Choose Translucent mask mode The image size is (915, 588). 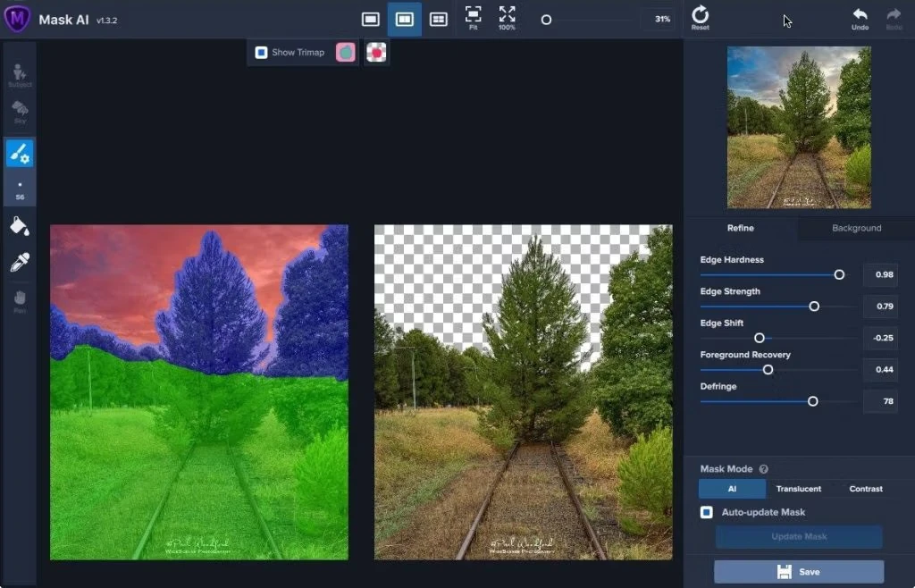click(798, 489)
